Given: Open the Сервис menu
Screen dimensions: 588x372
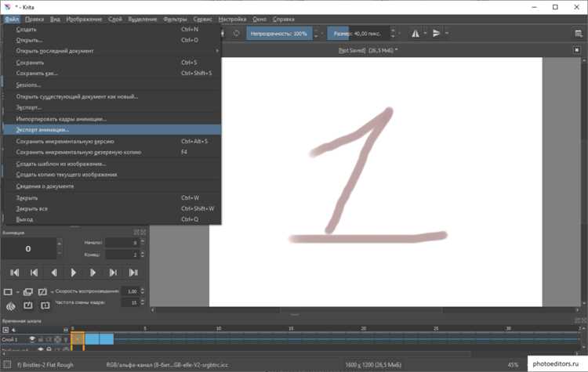Looking at the screenshot, I should point(202,19).
